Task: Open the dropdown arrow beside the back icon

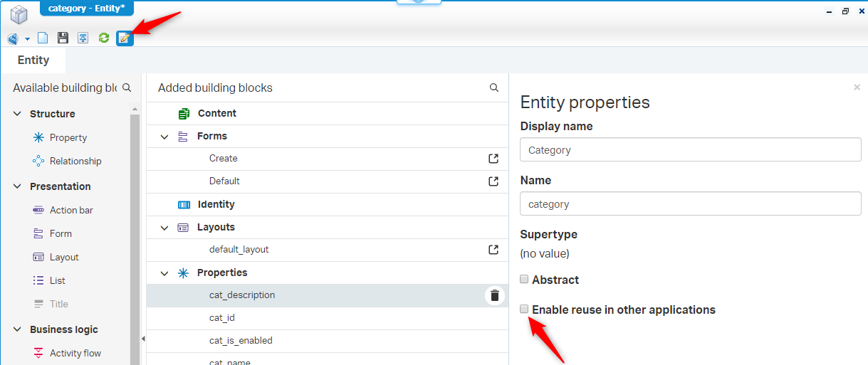Action: click(27, 38)
